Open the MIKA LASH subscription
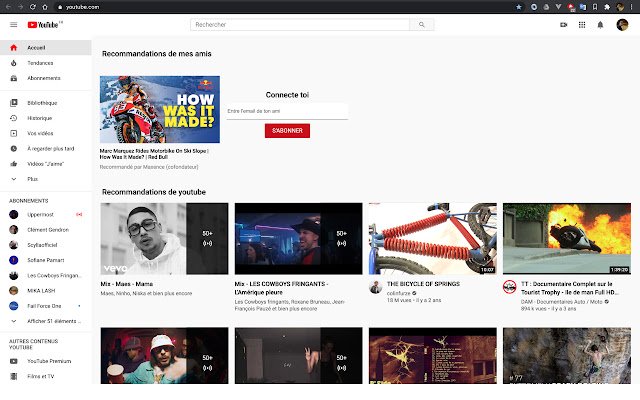The image size is (640, 400). (46, 291)
